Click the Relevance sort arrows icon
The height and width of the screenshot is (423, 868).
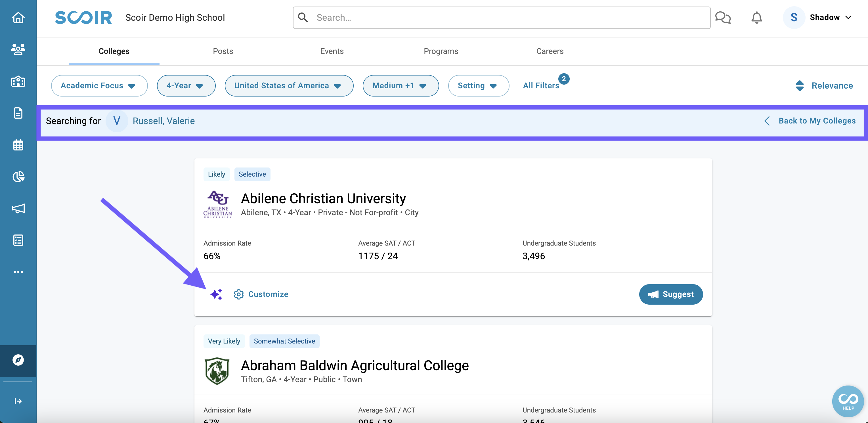click(x=800, y=86)
